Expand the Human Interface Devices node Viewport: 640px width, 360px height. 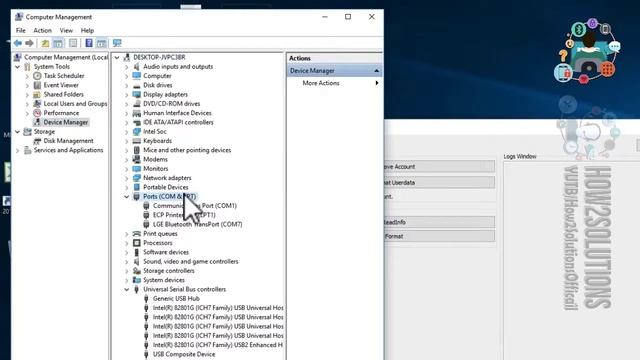pyautogui.click(x=127, y=113)
